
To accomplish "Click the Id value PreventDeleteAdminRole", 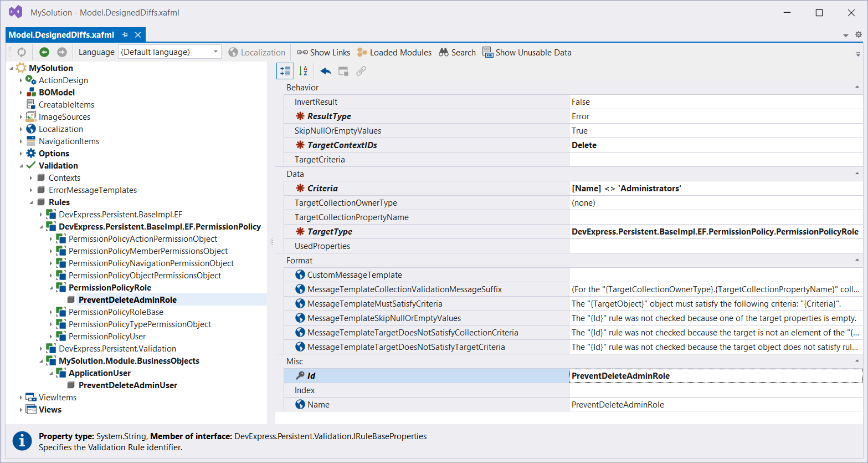I will pos(716,376).
